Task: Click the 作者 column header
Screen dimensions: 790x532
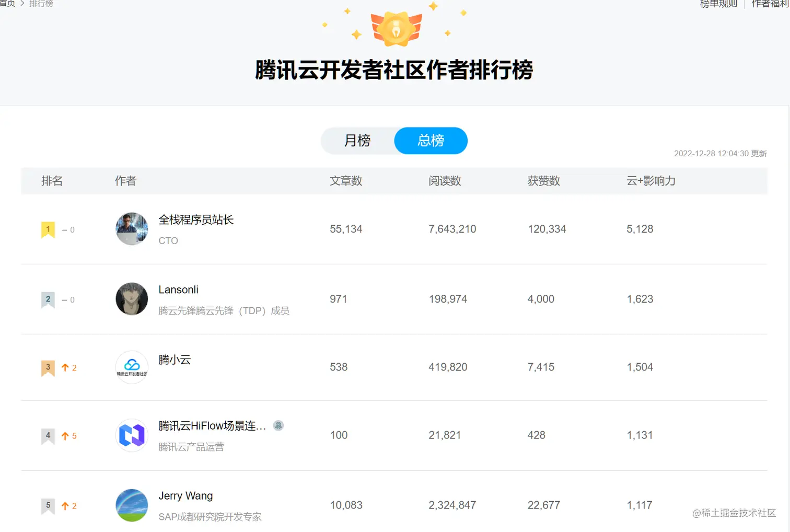Action: (125, 181)
